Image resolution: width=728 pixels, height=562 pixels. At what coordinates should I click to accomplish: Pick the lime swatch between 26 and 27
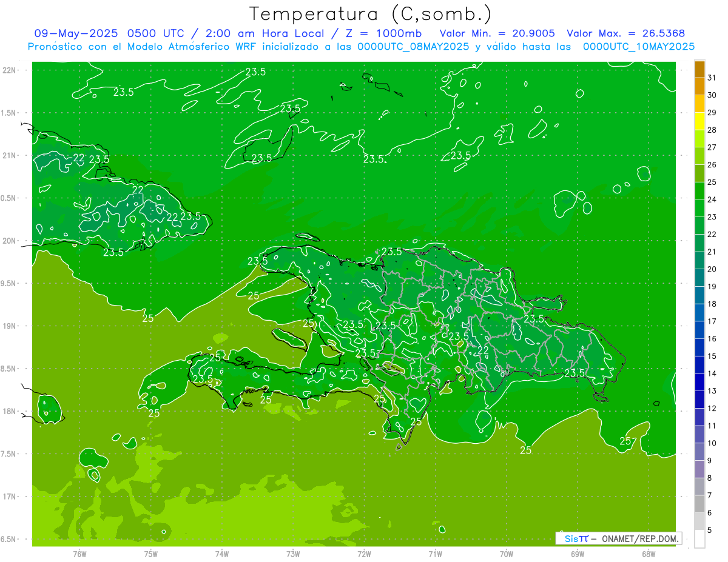(x=699, y=156)
